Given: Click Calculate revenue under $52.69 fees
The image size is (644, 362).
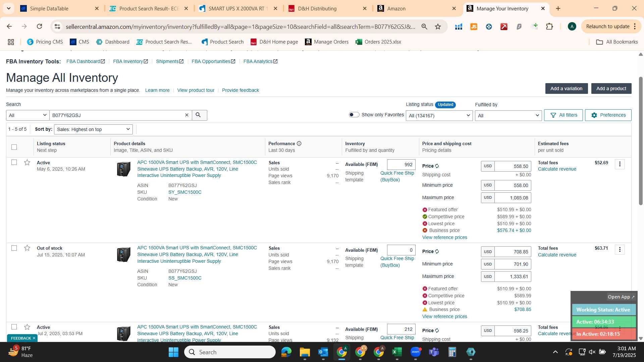Looking at the screenshot, I should click(x=557, y=169).
